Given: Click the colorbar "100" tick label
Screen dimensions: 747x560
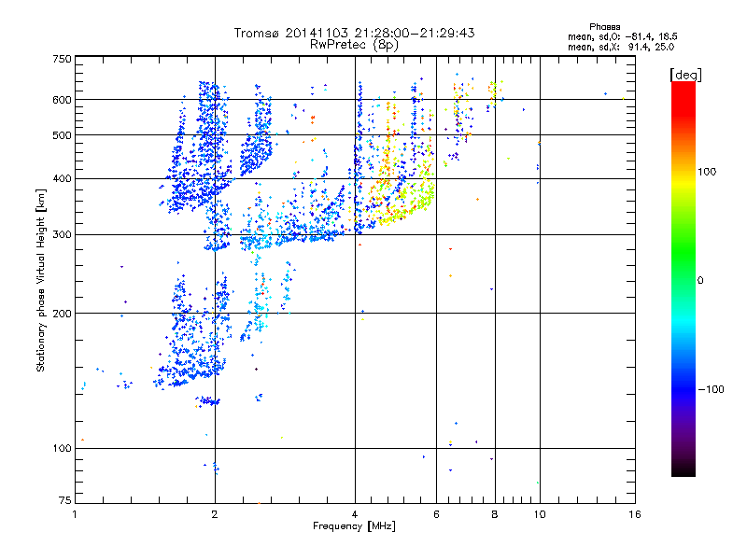Looking at the screenshot, I should tap(707, 172).
